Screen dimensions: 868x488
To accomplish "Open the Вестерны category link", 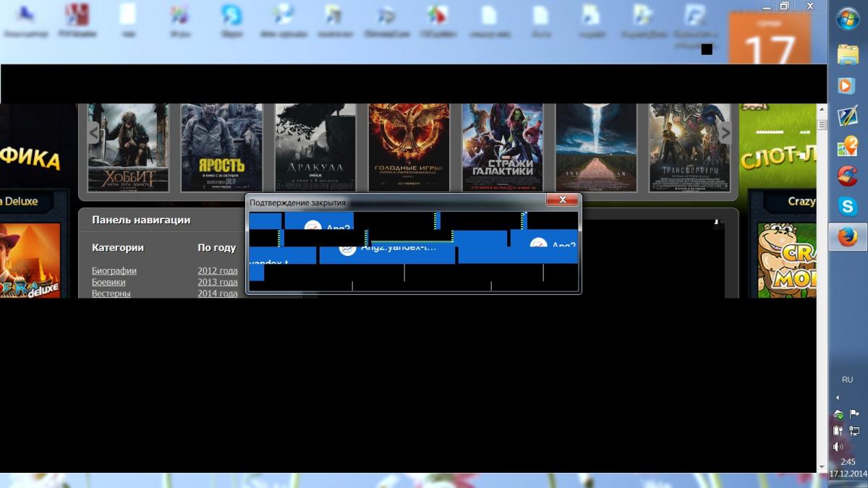I will [111, 294].
